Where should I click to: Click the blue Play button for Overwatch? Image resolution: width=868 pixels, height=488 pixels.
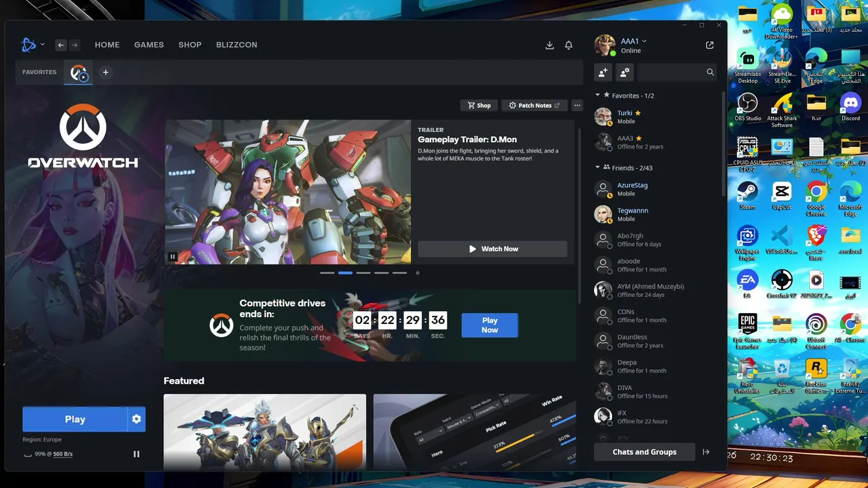pyautogui.click(x=75, y=420)
